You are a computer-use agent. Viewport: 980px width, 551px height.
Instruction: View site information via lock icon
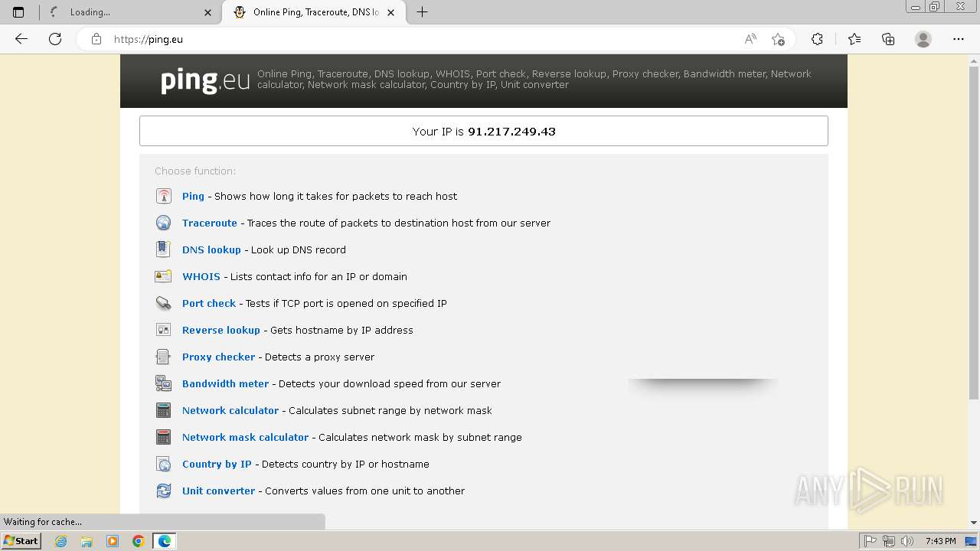(96, 39)
